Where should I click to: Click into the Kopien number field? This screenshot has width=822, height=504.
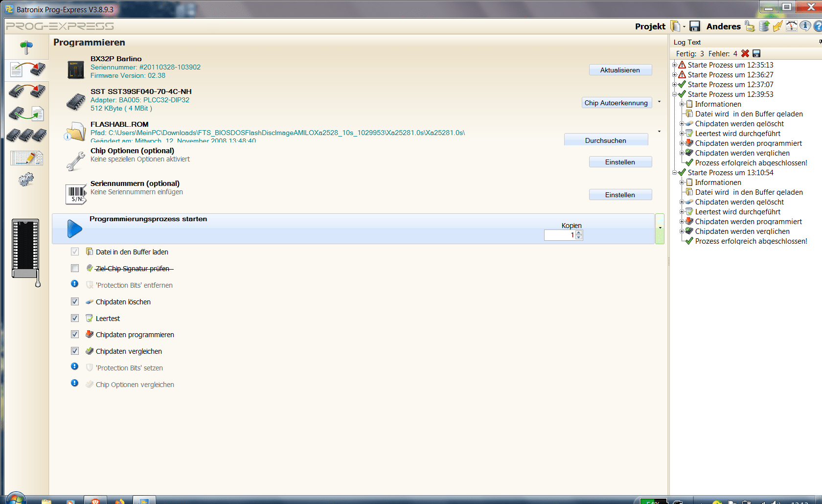coord(560,235)
